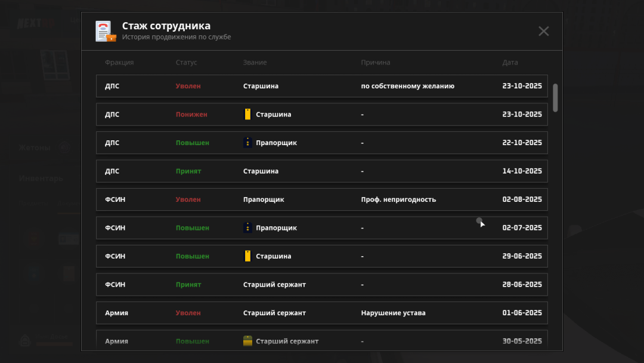The image size is (644, 363).
Task: Click the Фракция column header
Action: click(119, 63)
